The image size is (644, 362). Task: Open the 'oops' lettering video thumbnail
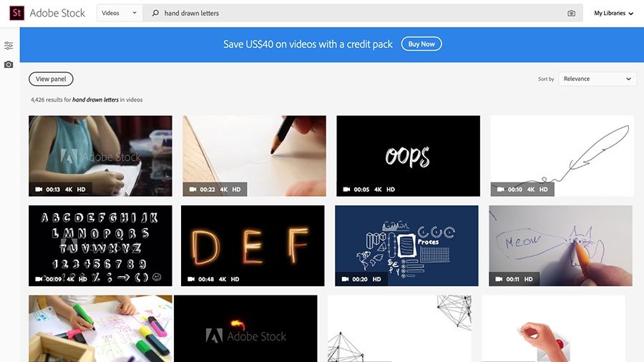(409, 156)
